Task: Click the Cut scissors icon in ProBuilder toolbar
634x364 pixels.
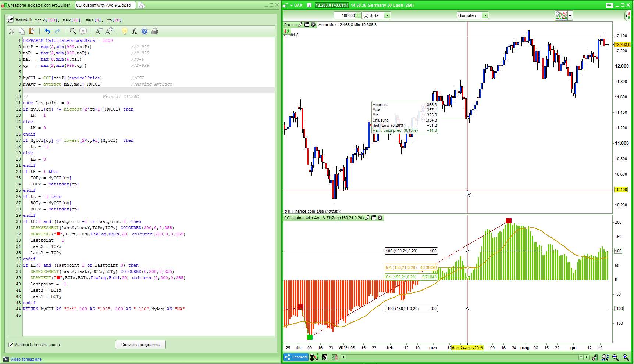Action: (x=12, y=32)
